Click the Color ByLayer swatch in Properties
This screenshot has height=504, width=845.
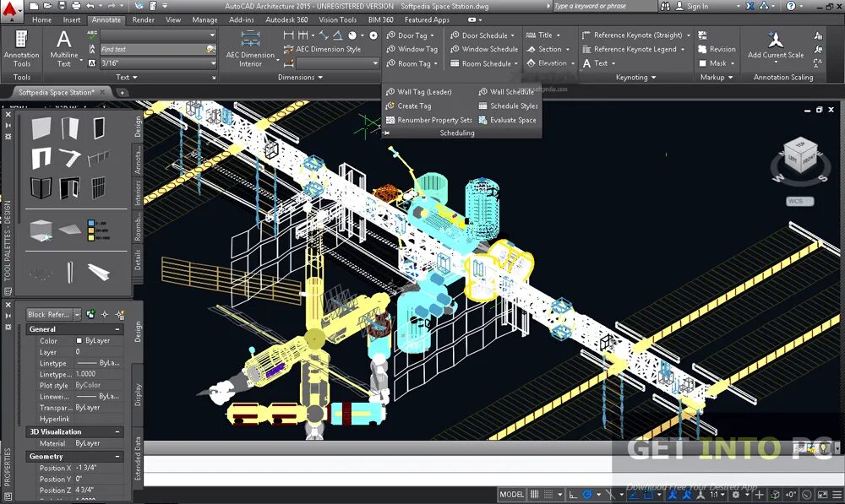point(79,340)
